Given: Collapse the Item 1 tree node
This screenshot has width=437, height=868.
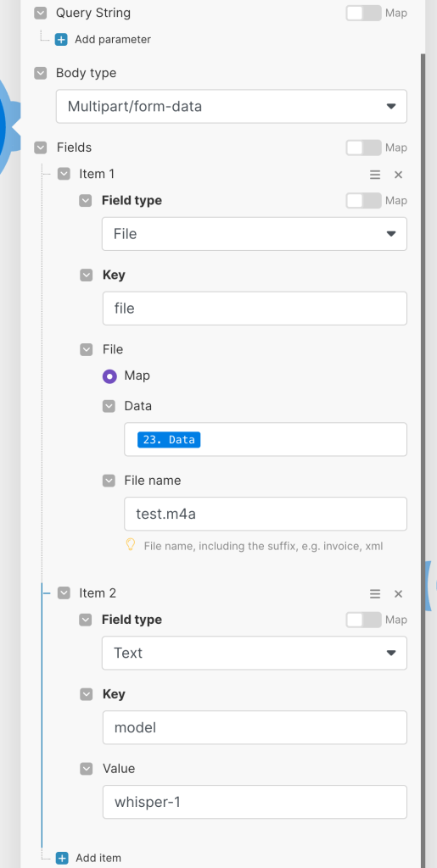Looking at the screenshot, I should pyautogui.click(x=64, y=174).
